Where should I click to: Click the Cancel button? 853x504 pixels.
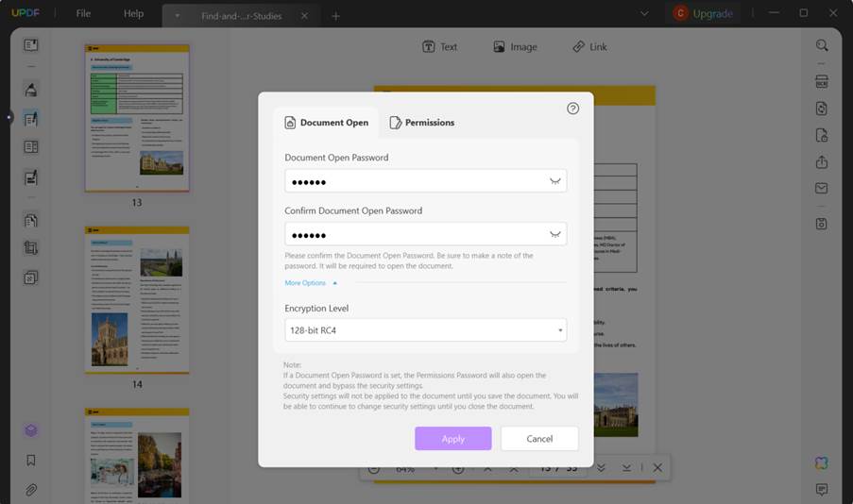(x=539, y=439)
